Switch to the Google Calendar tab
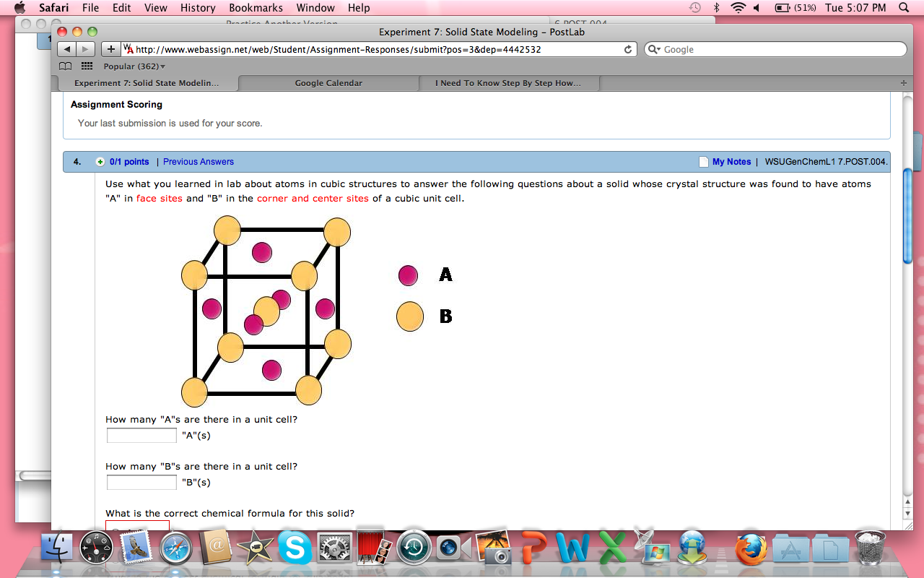 328,82
